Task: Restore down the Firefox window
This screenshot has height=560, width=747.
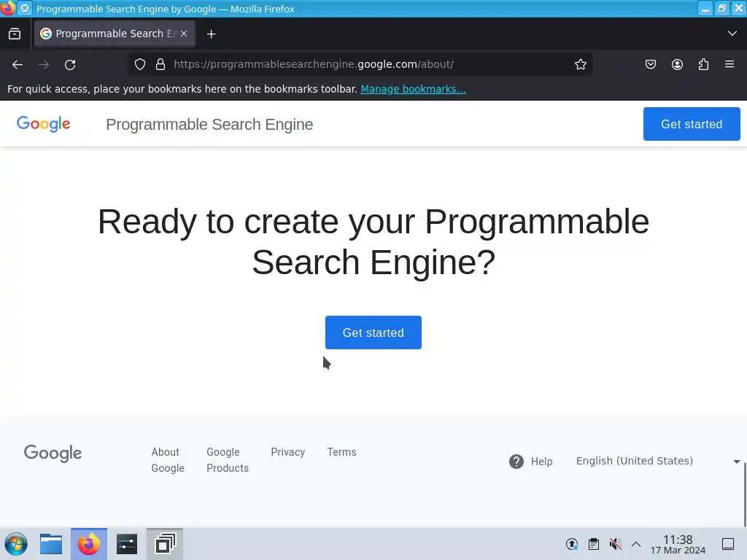Action: (722, 9)
